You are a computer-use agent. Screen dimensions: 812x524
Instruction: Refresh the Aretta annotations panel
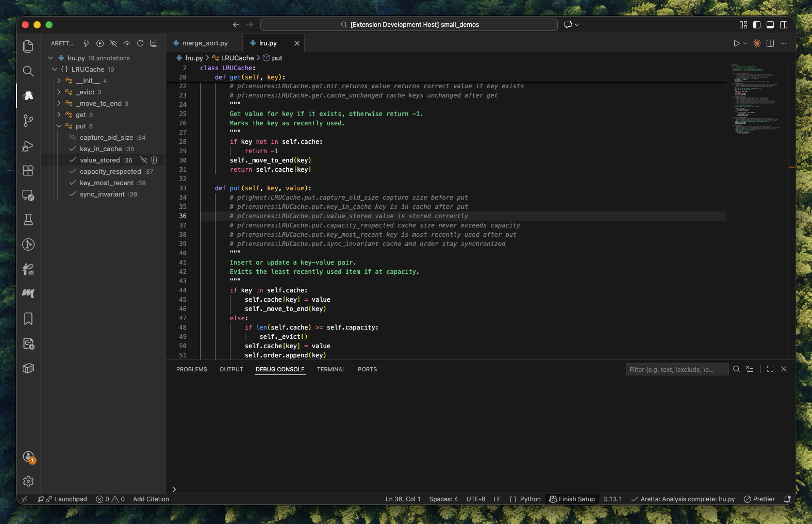140,43
